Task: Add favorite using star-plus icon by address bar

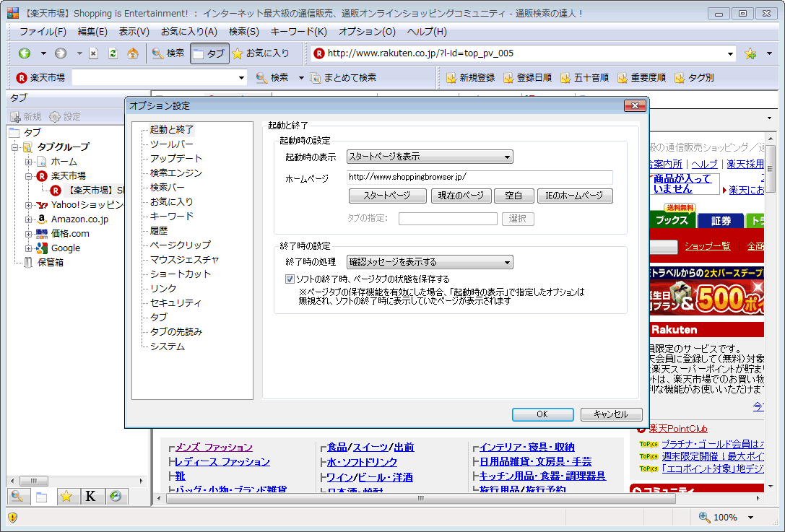Action: click(x=750, y=53)
